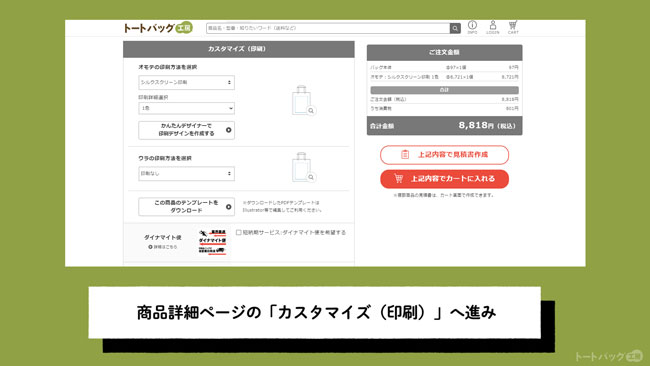Click the うち消費税 row
The height and width of the screenshot is (366, 650).
444,109
